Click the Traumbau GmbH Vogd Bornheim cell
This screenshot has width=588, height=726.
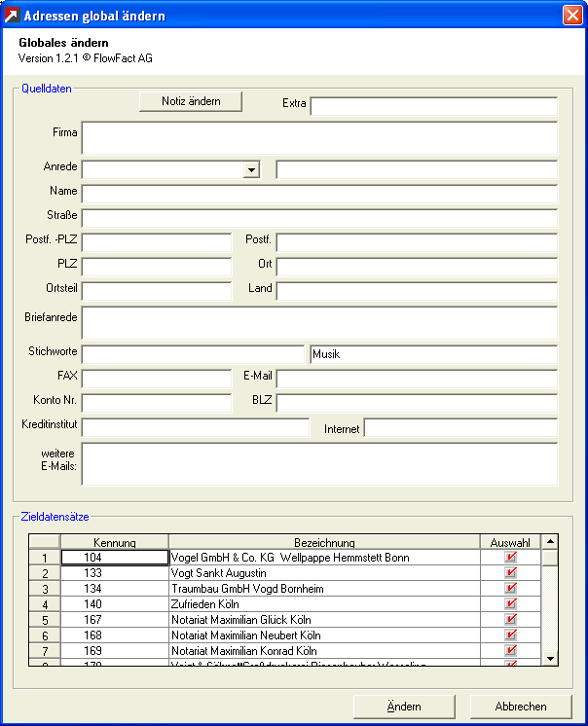click(324, 589)
